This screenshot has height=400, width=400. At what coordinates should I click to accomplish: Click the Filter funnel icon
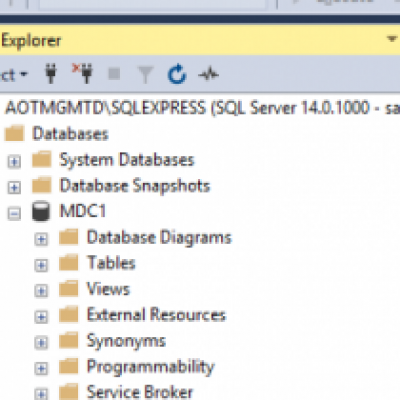(145, 74)
